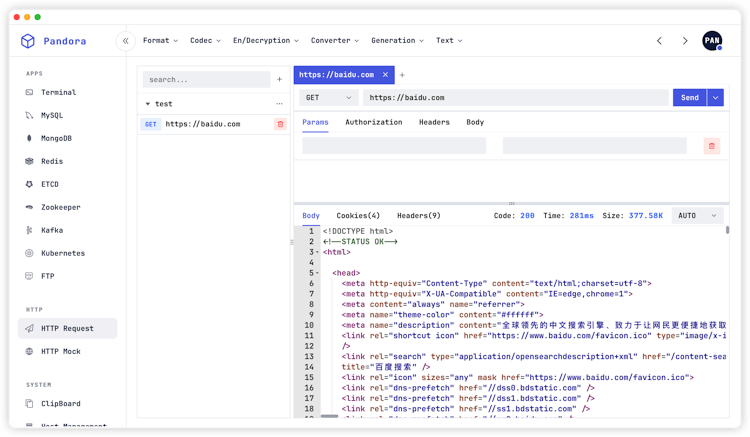Add new item next to search box
Image resolution: width=750 pixels, height=437 pixels.
click(279, 79)
